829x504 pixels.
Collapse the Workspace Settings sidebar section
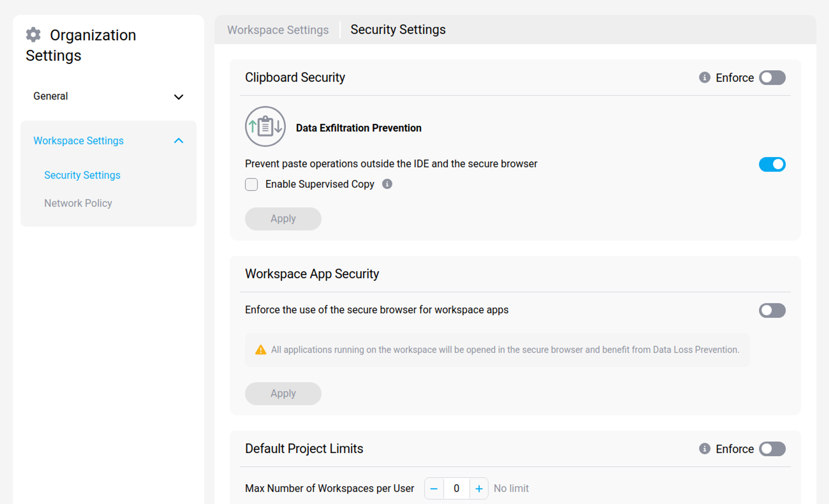[178, 141]
